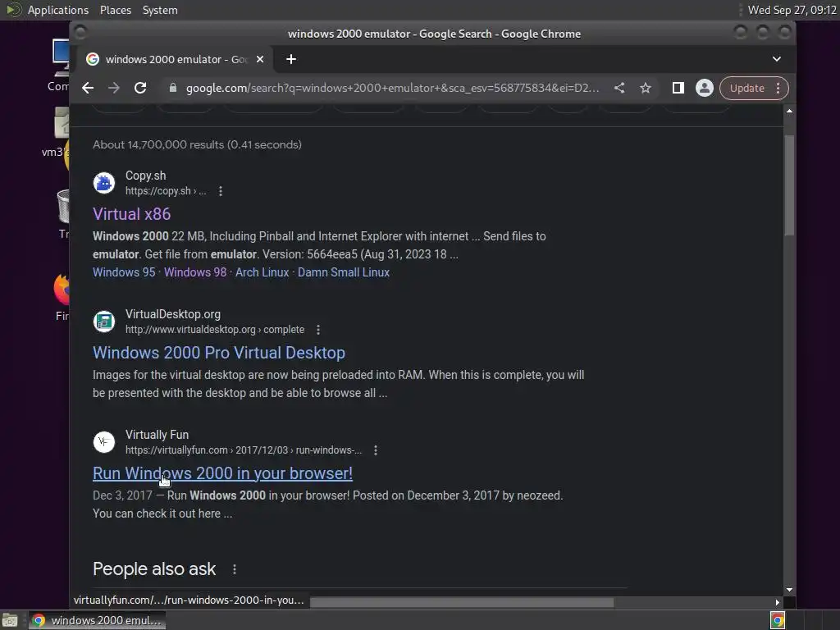
Task: Click the show desktop icon in taskbar
Action: point(10,620)
